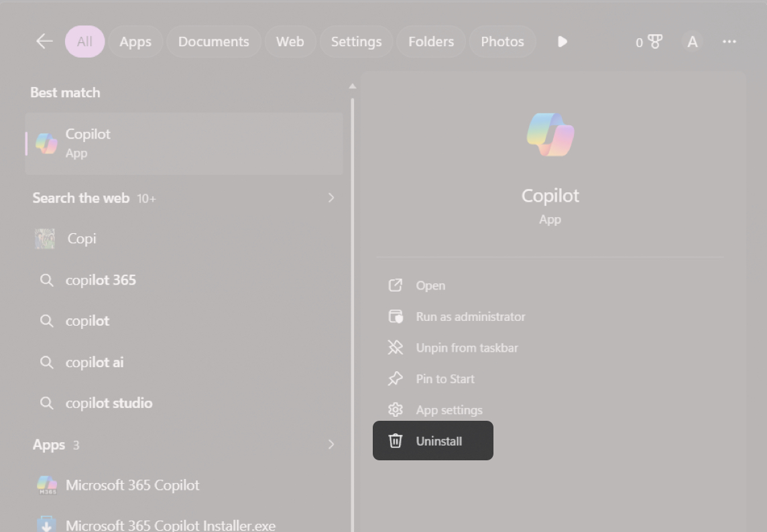Expand the Search the web results
Viewport: 767px width, 532px height.
[x=331, y=198]
